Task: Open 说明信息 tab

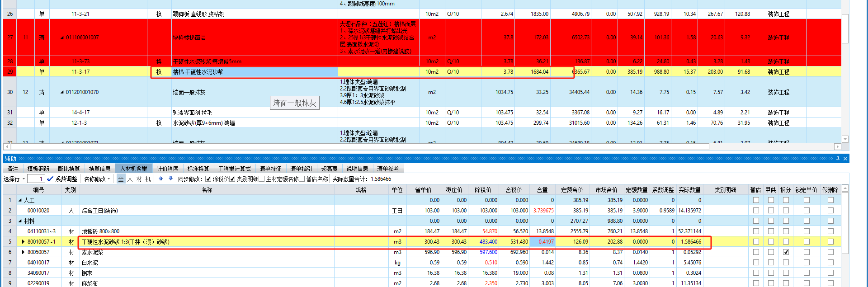Action: (358, 169)
